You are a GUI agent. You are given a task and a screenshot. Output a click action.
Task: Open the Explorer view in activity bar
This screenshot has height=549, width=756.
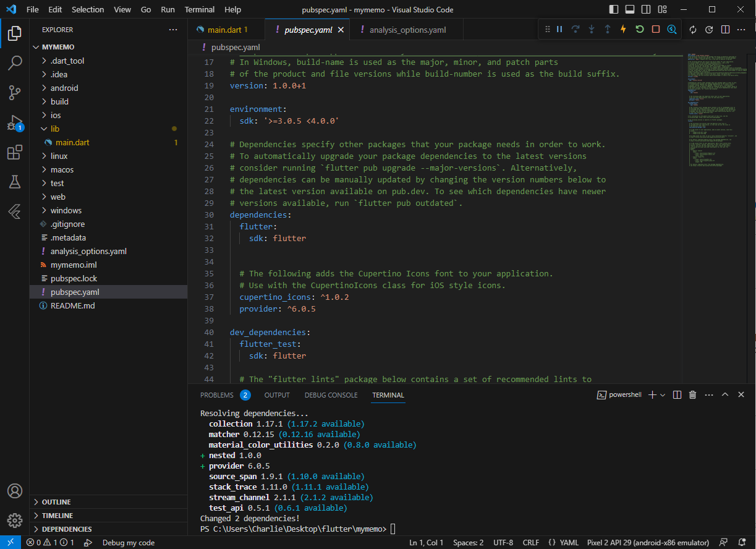tap(15, 33)
